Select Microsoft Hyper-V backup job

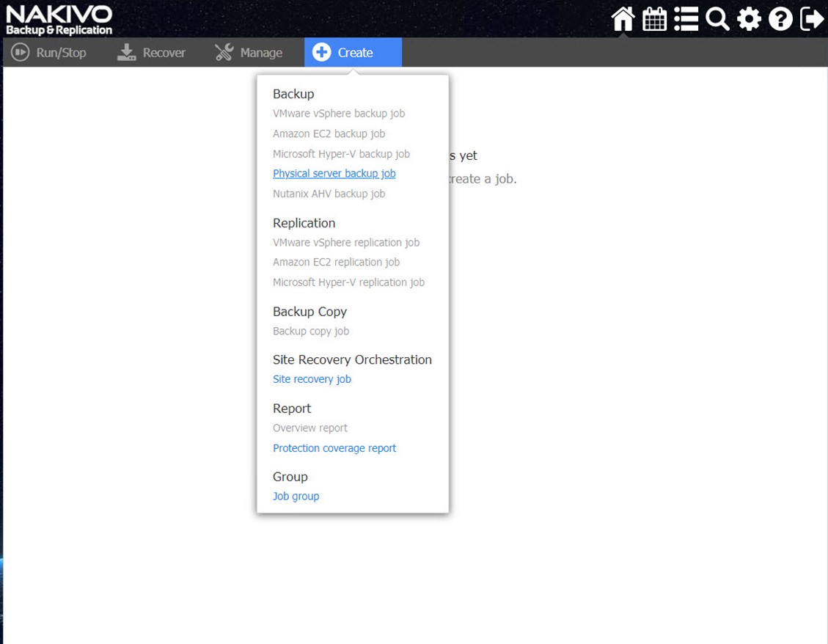click(x=341, y=154)
